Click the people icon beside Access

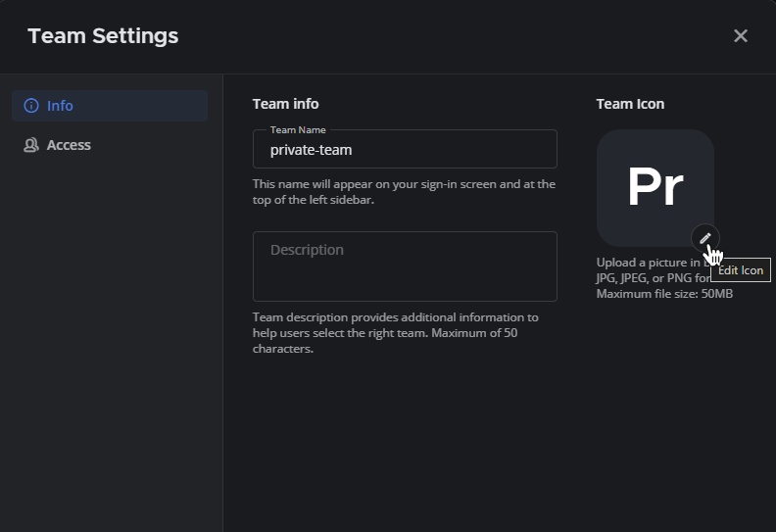31,145
